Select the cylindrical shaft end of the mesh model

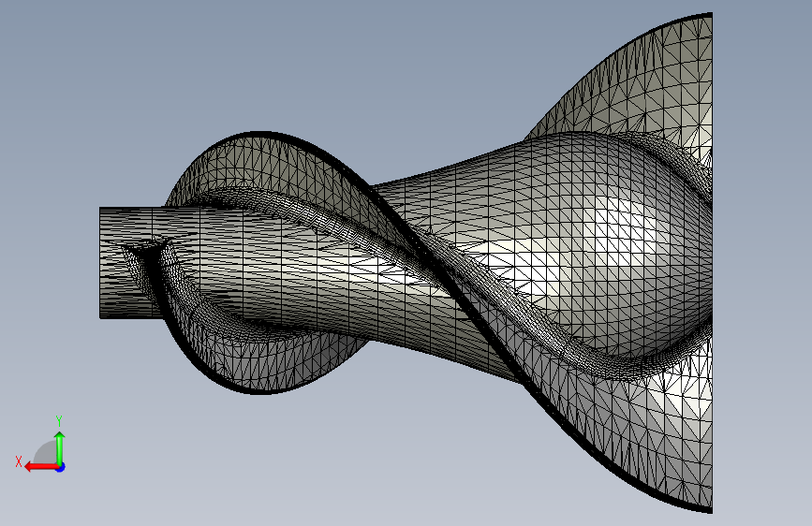(131, 262)
